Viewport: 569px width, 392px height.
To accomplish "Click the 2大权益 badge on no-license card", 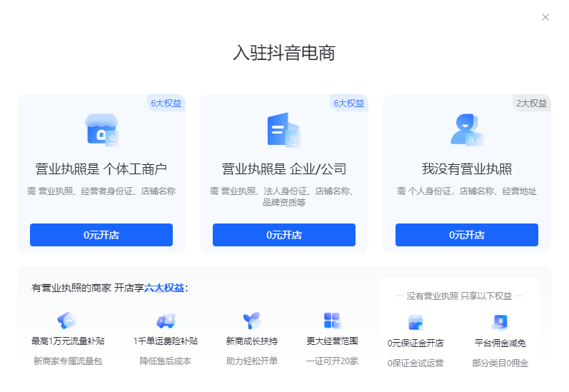I will (x=531, y=103).
